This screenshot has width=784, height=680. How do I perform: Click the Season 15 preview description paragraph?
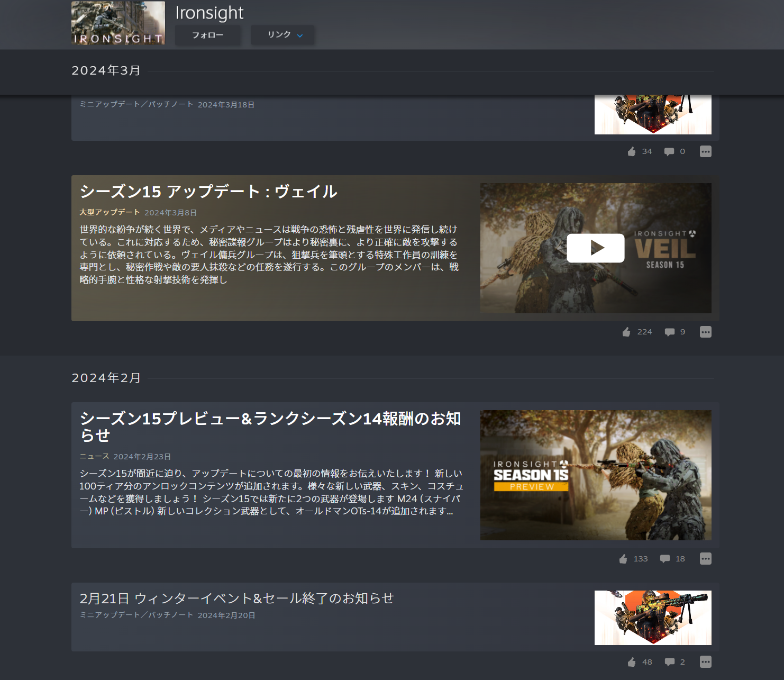271,492
